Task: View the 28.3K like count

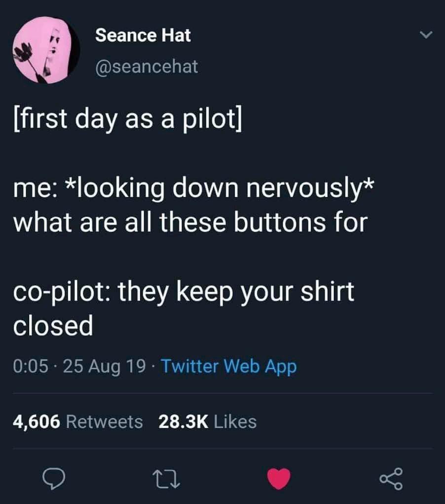Action: coord(184,422)
